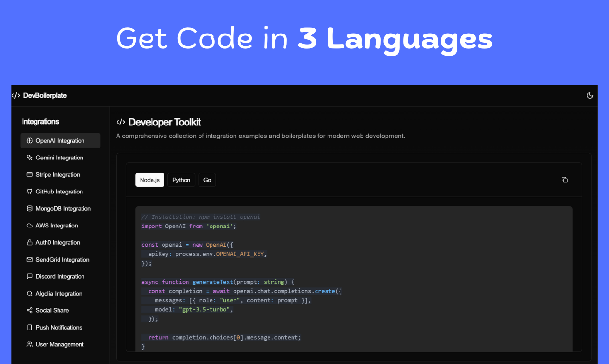The height and width of the screenshot is (364, 609).
Task: Click the User Management people icon
Action: [30, 344]
